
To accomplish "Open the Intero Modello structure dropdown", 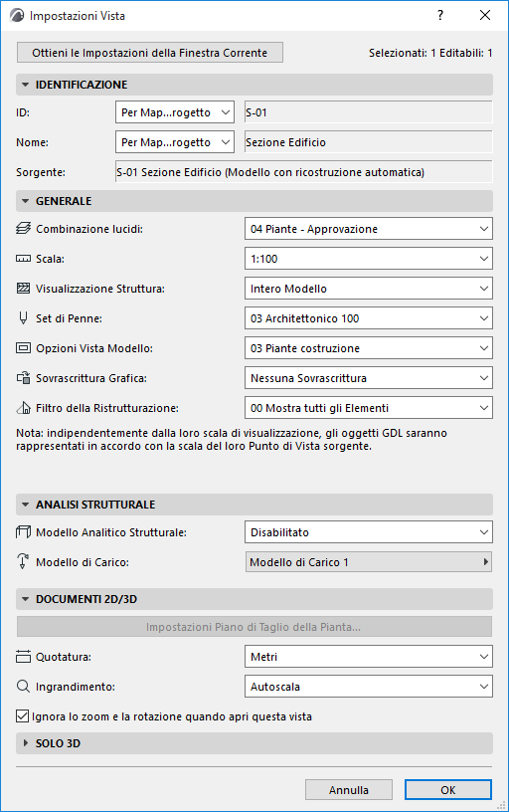I will coord(368,289).
